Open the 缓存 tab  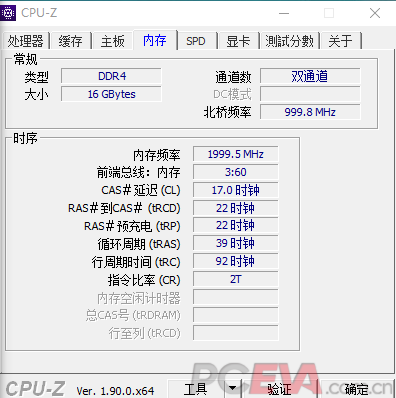click(x=70, y=41)
